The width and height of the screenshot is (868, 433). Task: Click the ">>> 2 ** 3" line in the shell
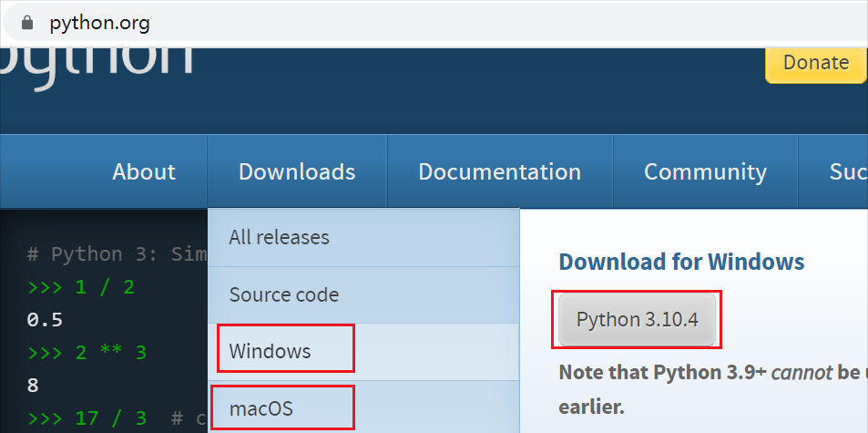87,352
